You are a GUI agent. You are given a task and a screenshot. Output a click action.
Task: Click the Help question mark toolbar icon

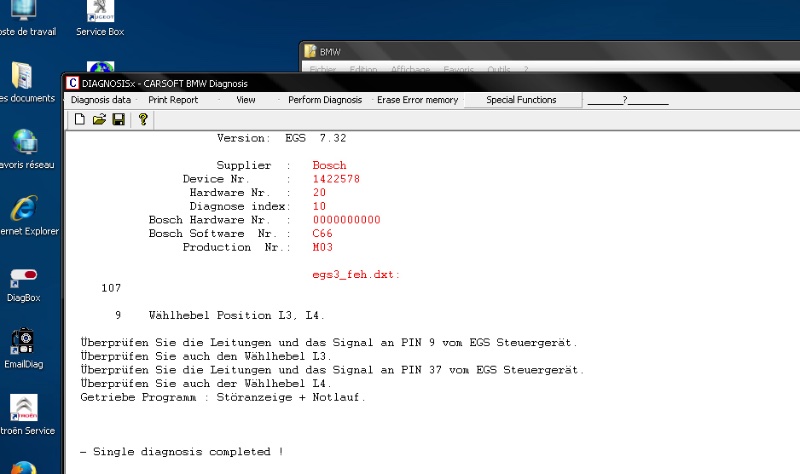tap(143, 119)
